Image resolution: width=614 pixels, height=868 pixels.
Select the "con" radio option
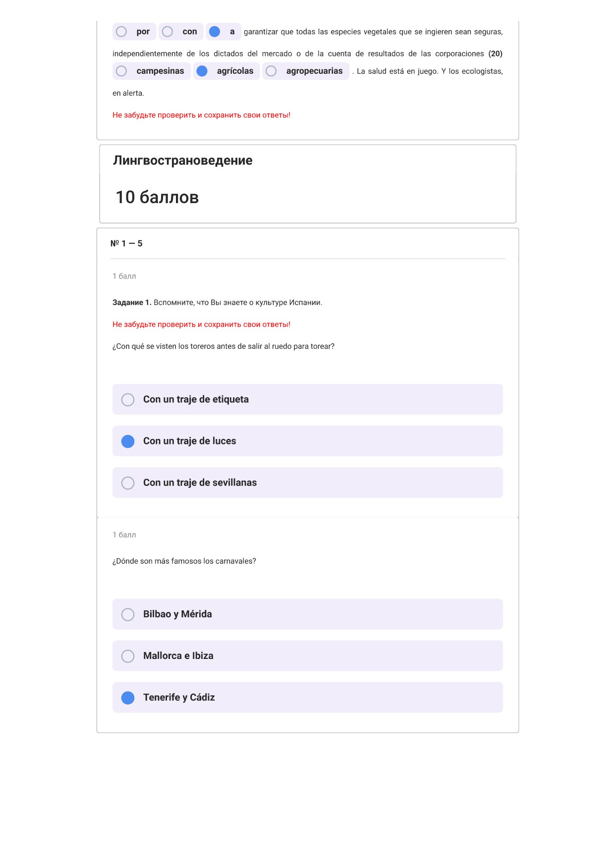tap(181, 32)
